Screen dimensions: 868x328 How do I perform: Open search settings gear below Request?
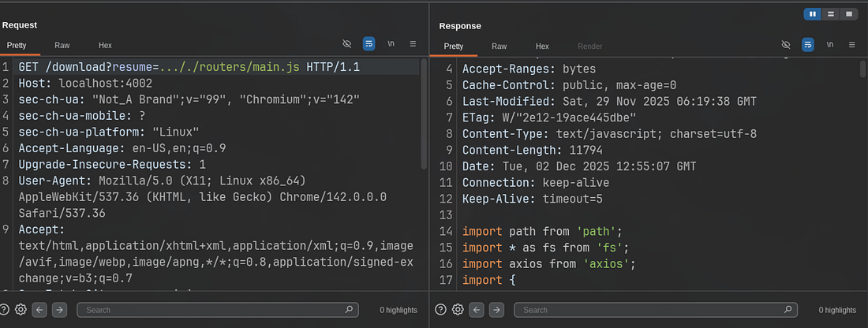21,310
